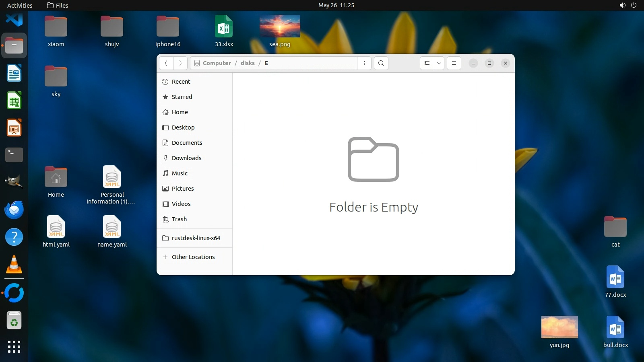The height and width of the screenshot is (362, 644).
Task: Click Other Locations in the sidebar
Action: point(193,257)
